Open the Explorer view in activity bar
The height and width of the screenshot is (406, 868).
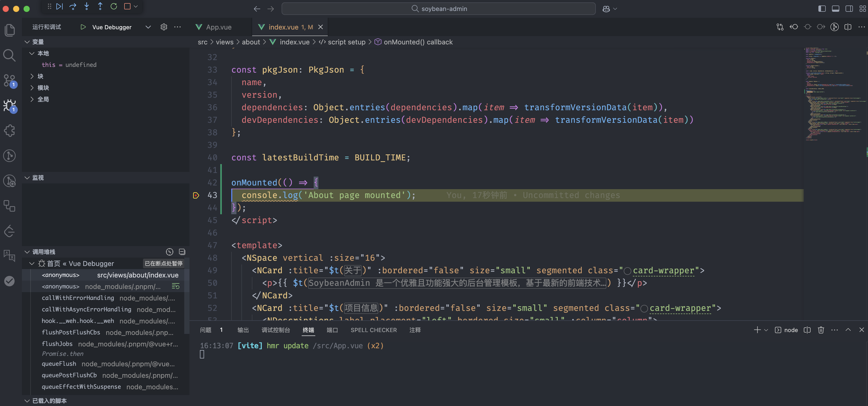point(9,30)
